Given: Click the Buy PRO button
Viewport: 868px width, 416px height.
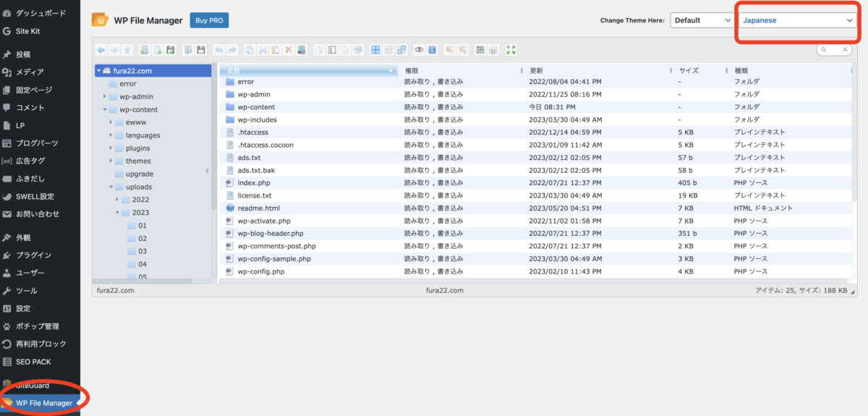Looking at the screenshot, I should point(209,20).
